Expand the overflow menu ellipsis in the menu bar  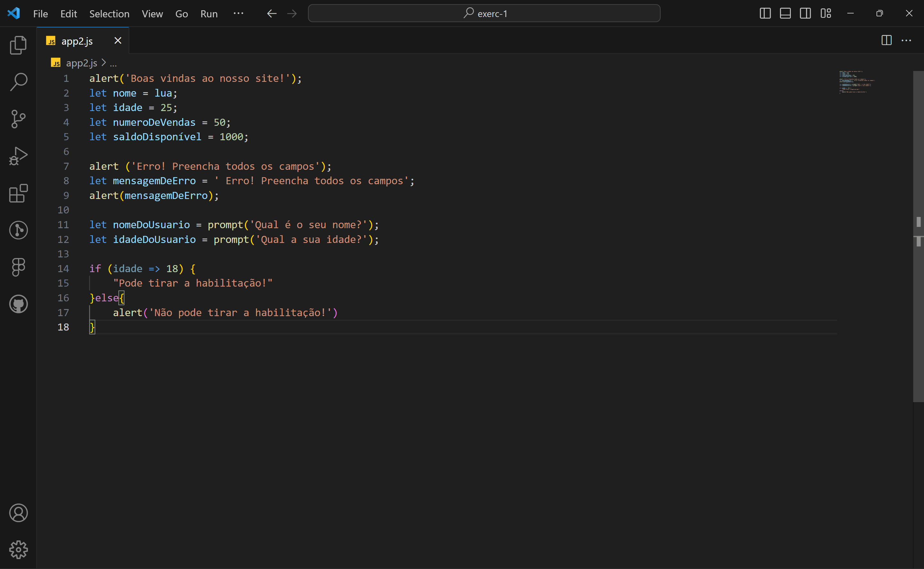(x=238, y=13)
